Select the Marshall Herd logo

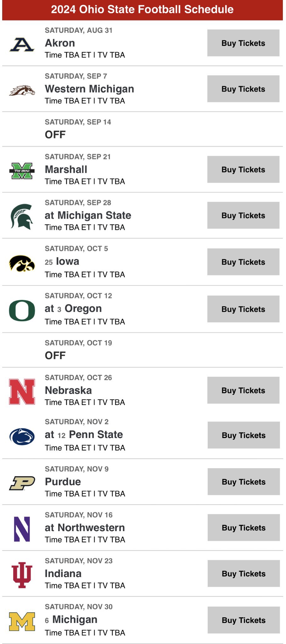click(22, 171)
